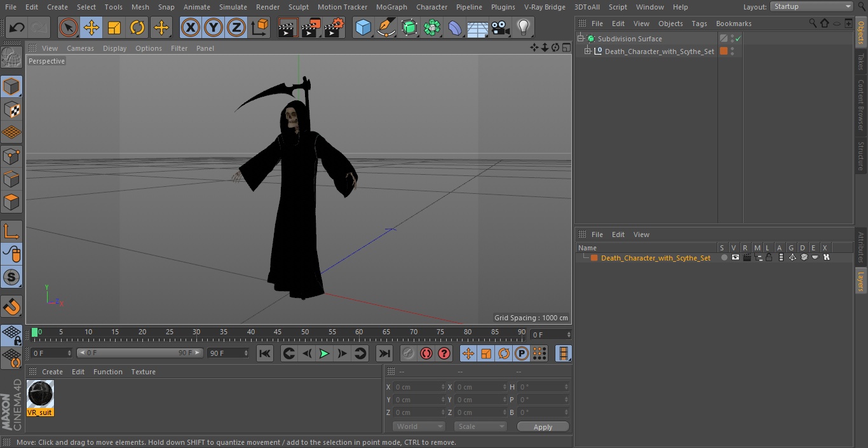Open the viewport Cameras menu
868x448 pixels.
[80, 48]
